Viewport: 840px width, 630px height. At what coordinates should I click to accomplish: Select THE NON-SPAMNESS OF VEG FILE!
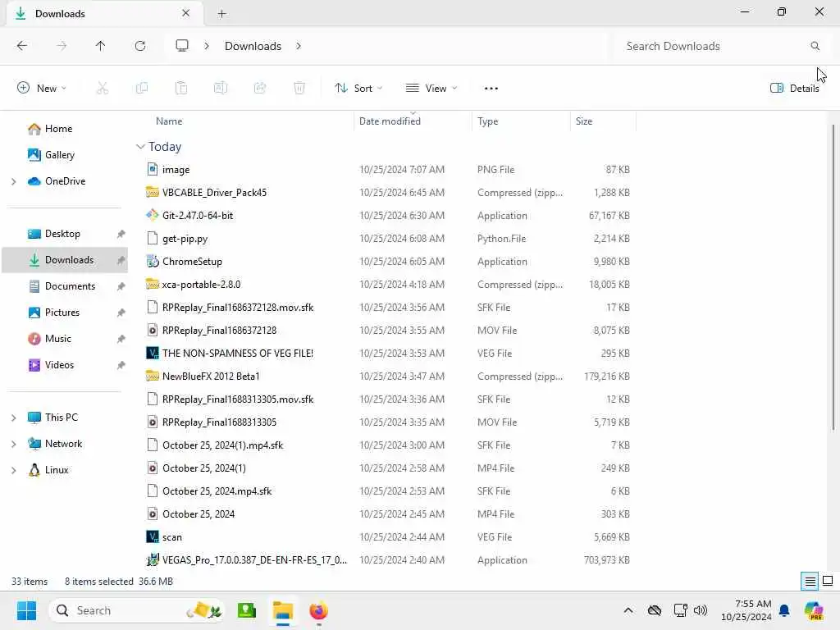237,354
